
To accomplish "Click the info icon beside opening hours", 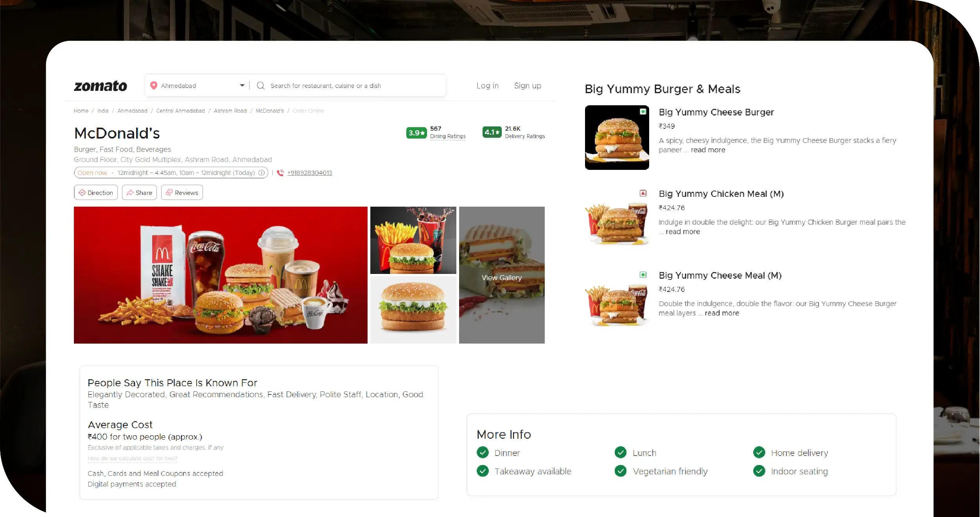I will [261, 173].
